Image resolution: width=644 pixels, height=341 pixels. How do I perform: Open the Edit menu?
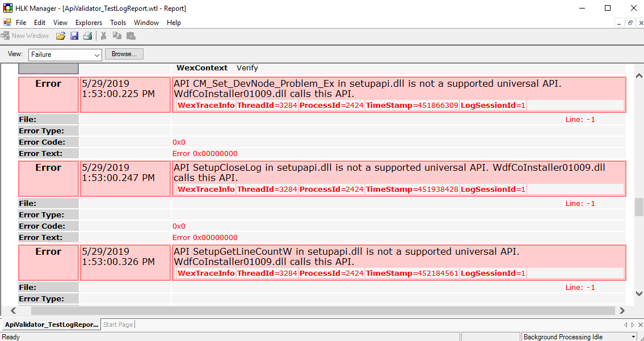[40, 23]
